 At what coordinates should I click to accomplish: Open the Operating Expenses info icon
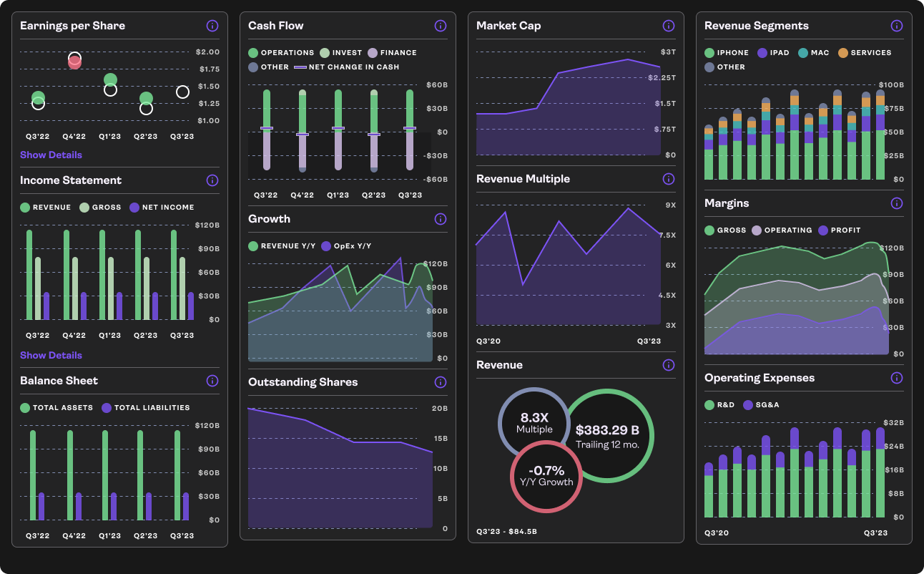pos(897,378)
